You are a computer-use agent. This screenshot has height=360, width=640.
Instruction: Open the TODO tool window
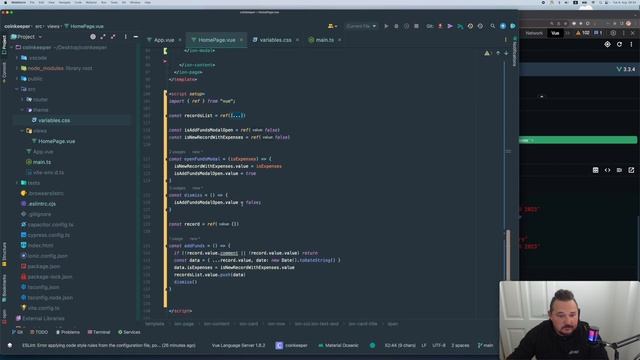point(39,332)
